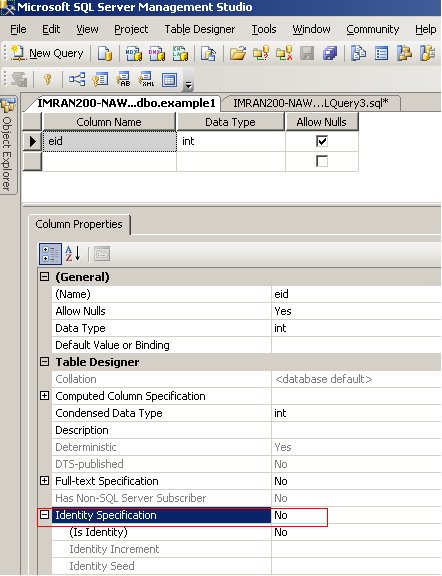Click the Column Name header
Viewport: 442px width, 576px height.
[109, 122]
